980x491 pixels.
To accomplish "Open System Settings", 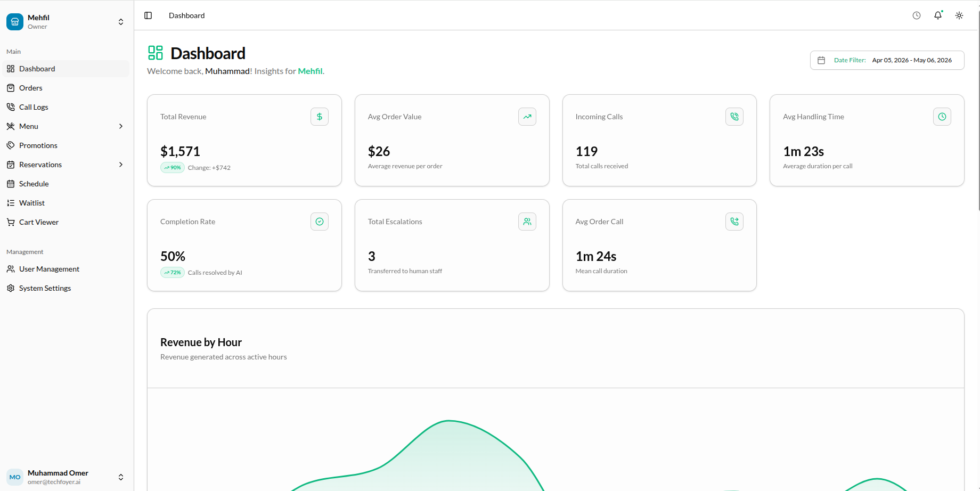I will 67,288.
